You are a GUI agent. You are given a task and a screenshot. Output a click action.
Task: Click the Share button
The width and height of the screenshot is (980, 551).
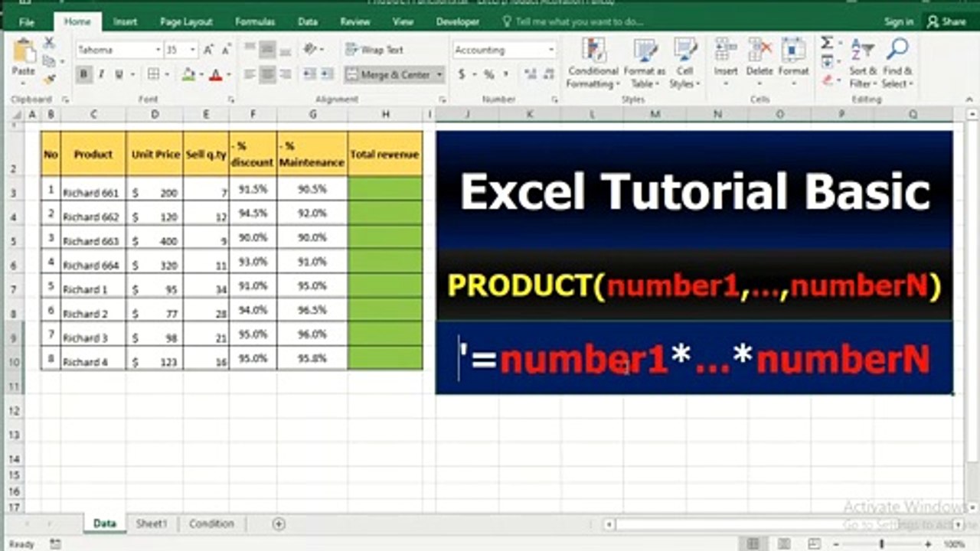[x=946, y=22]
